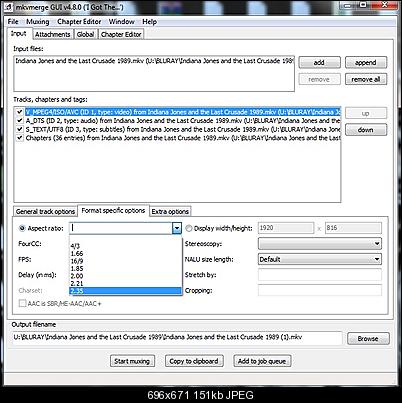Image resolution: width=402 pixels, height=403 pixels.
Task: Choose 4/3 from aspect ratio list
Action: tap(125, 246)
